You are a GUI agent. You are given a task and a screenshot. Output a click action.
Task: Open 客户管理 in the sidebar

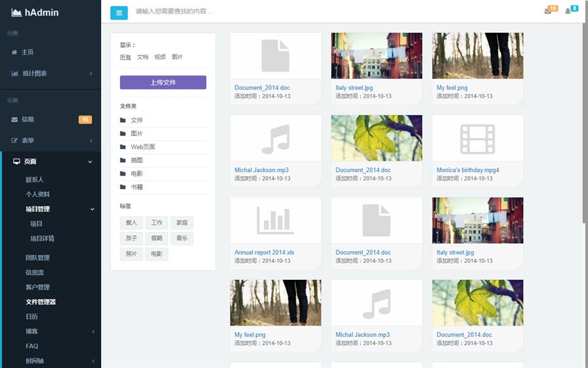tap(37, 287)
